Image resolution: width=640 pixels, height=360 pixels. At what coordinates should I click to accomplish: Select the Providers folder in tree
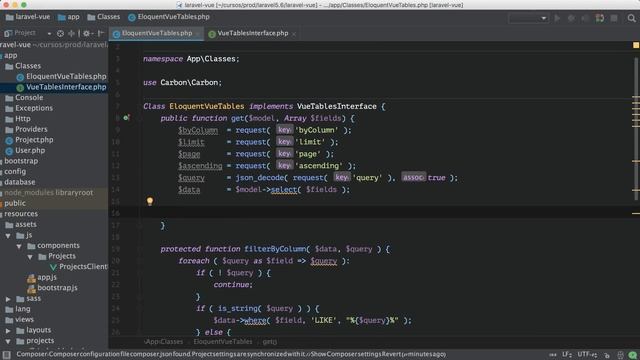pyautogui.click(x=27, y=129)
